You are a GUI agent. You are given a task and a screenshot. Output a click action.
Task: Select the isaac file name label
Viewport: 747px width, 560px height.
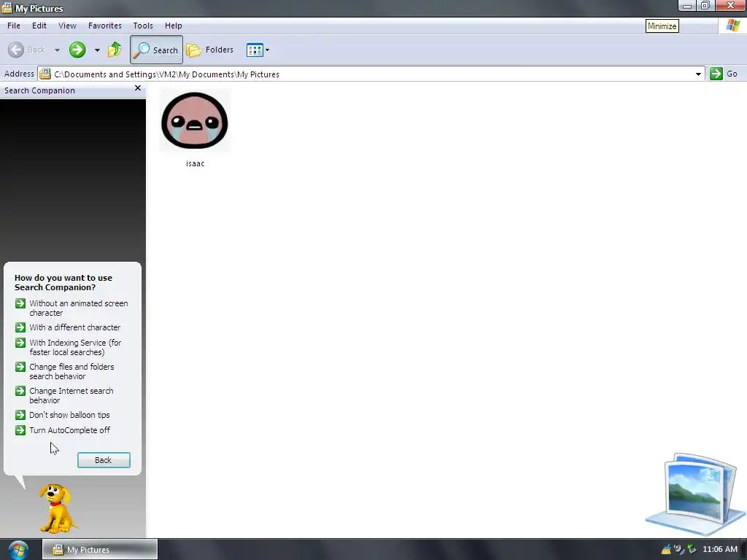point(195,163)
